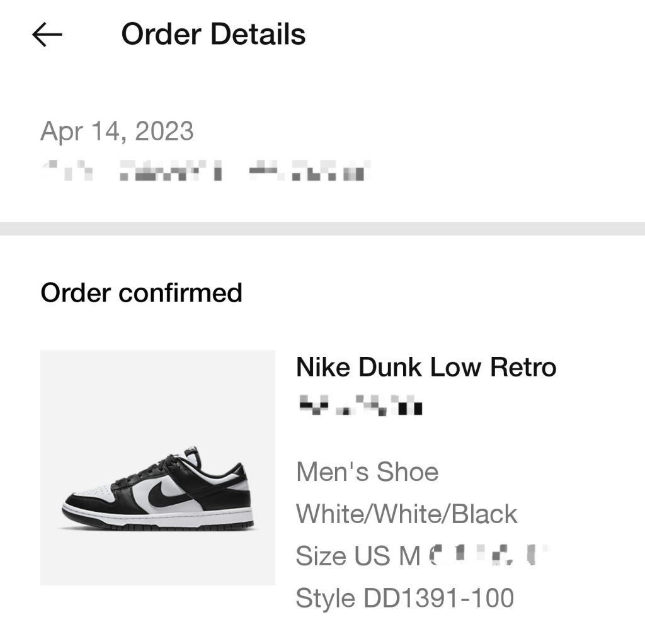This screenshot has height=644, width=645.
Task: Tap the Order confirmed status heading
Action: click(141, 293)
